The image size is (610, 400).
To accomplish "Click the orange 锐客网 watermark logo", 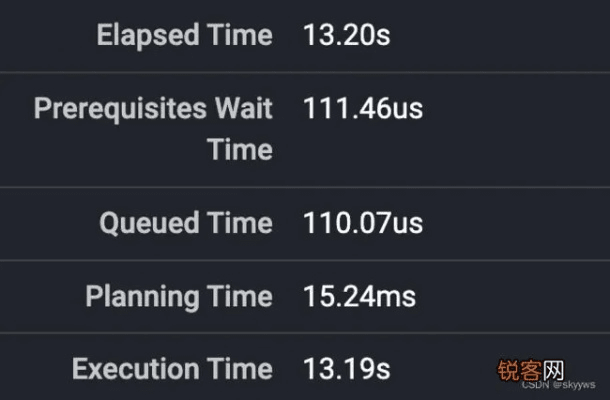I will [531, 368].
